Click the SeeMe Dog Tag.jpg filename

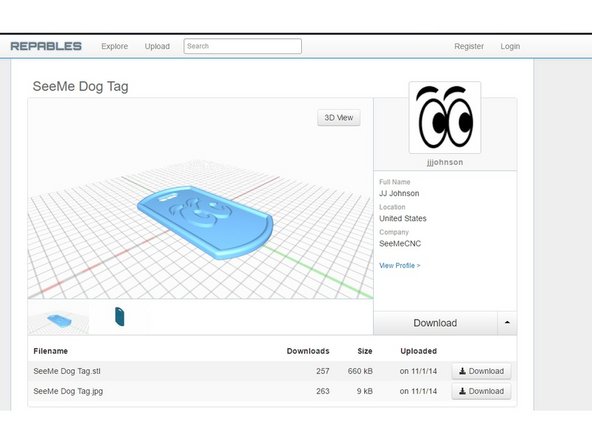pyautogui.click(x=68, y=391)
